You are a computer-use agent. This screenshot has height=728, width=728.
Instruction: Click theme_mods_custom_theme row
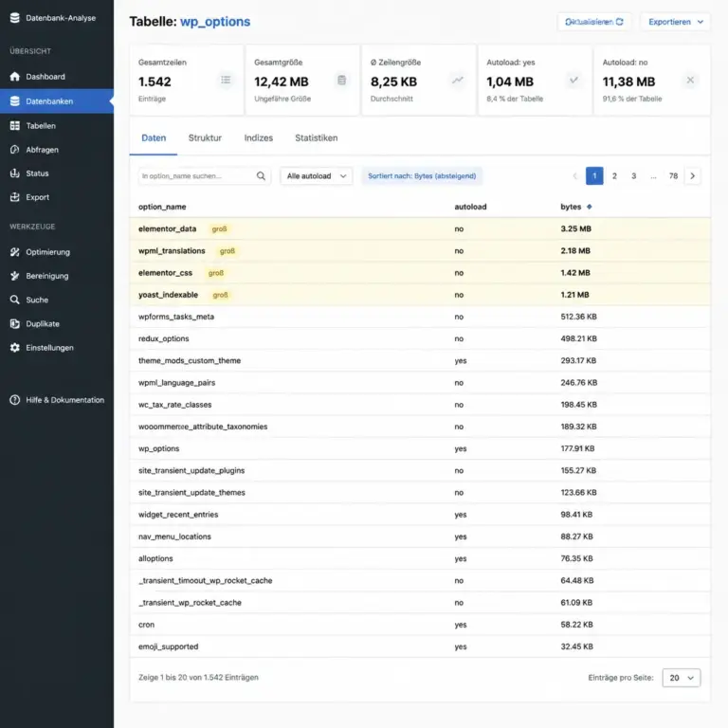point(420,360)
